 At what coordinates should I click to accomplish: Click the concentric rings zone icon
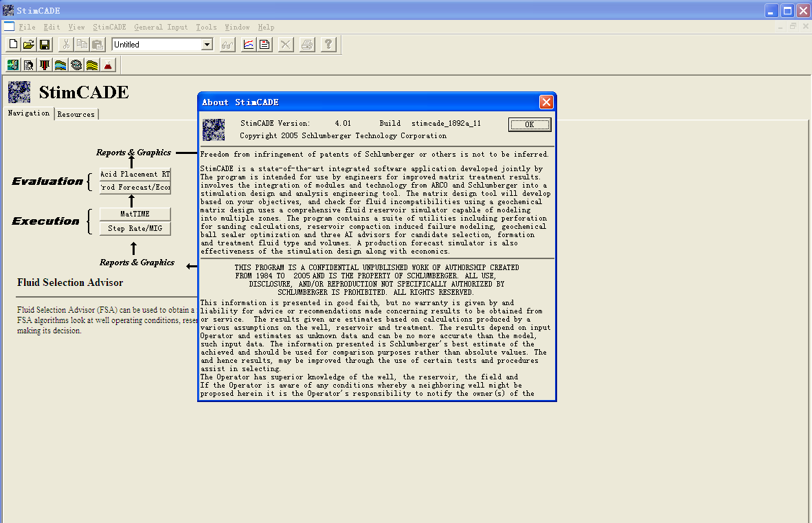click(x=77, y=65)
